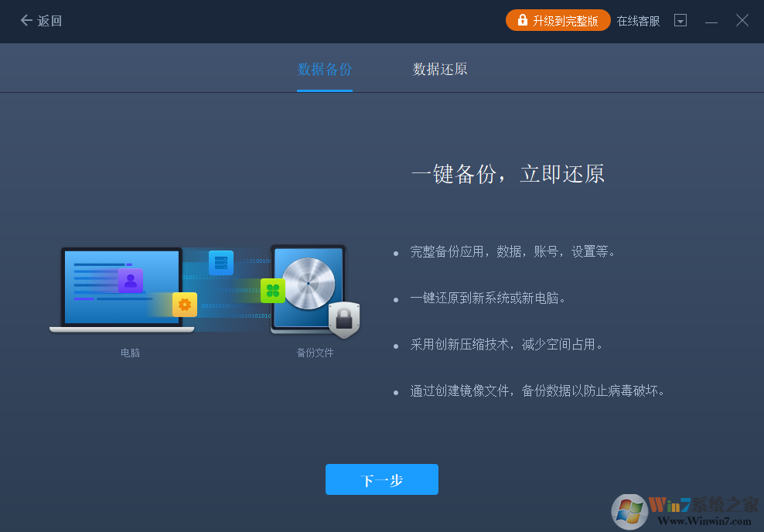
Task: Click the orange gear icon on the laptop
Action: click(x=184, y=305)
